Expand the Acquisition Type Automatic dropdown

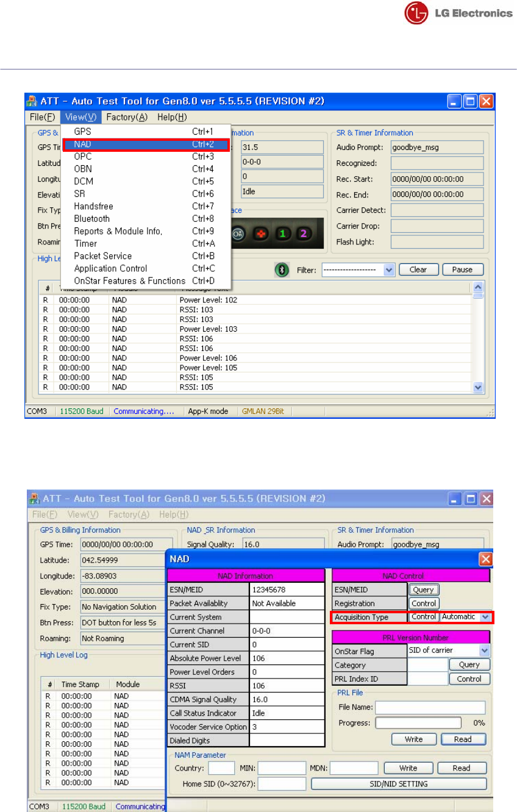pos(466,617)
